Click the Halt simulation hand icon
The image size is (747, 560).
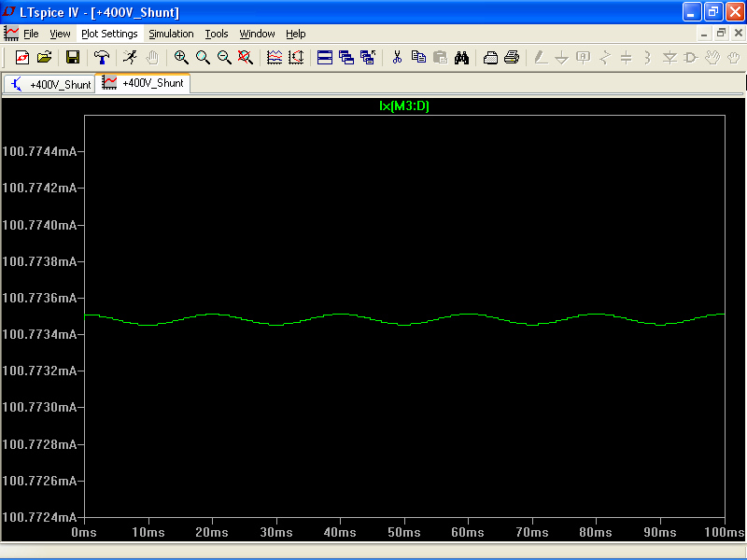tap(152, 58)
